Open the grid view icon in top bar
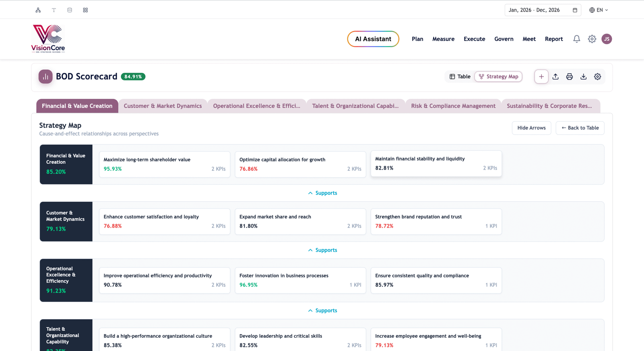The width and height of the screenshot is (644, 351). point(85,10)
